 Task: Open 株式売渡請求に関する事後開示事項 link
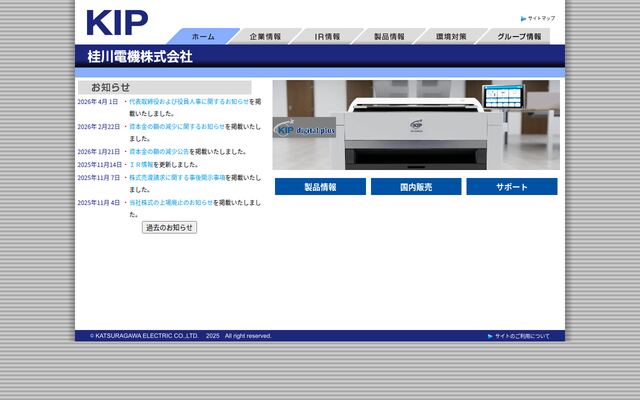pyautogui.click(x=177, y=178)
